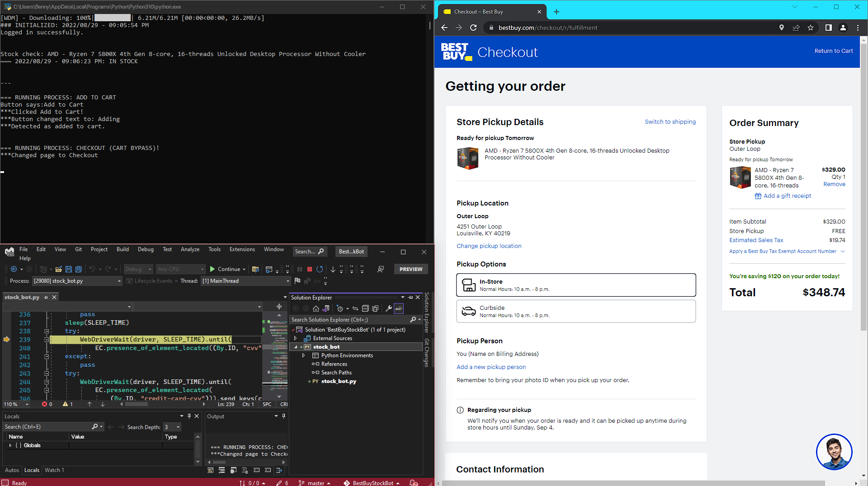Pin the Locals panel

189,416
